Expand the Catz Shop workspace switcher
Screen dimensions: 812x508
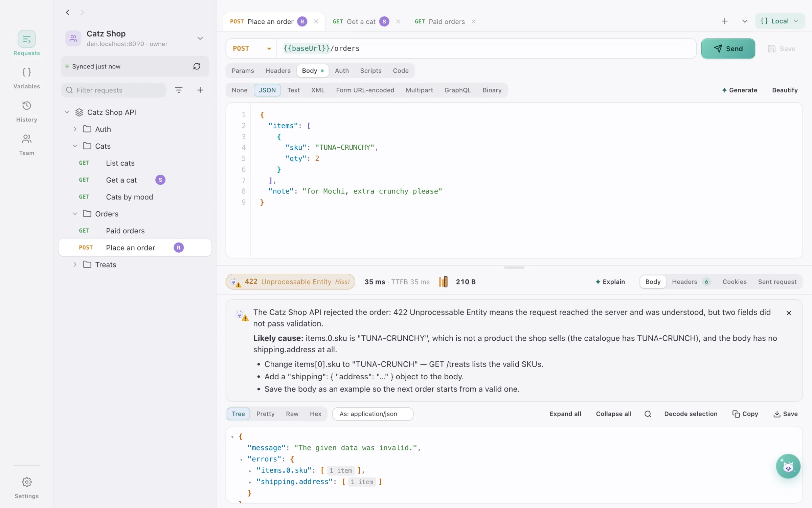pyautogui.click(x=200, y=38)
